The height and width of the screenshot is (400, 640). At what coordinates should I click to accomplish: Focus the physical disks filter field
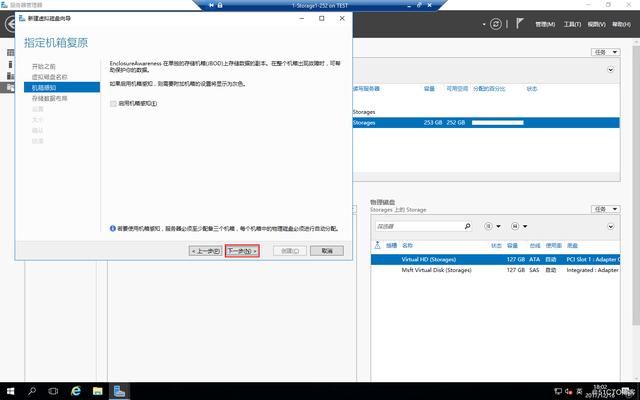(x=420, y=226)
